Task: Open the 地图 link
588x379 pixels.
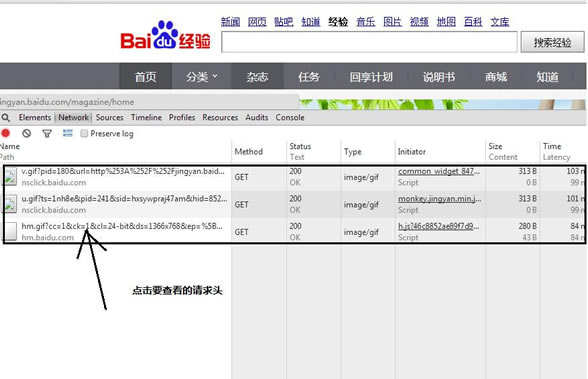Action: point(446,22)
